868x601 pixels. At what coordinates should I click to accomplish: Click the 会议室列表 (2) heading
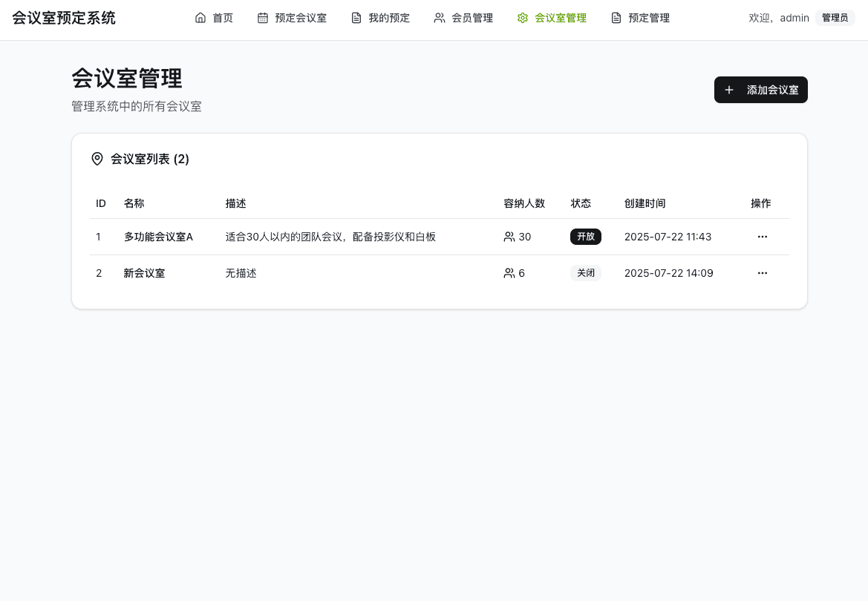coord(150,159)
